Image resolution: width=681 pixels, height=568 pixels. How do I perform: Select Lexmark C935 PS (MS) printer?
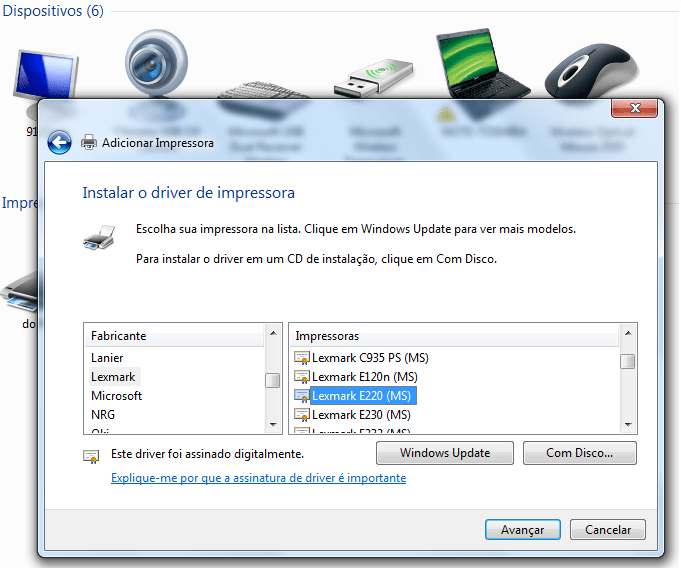(370, 358)
